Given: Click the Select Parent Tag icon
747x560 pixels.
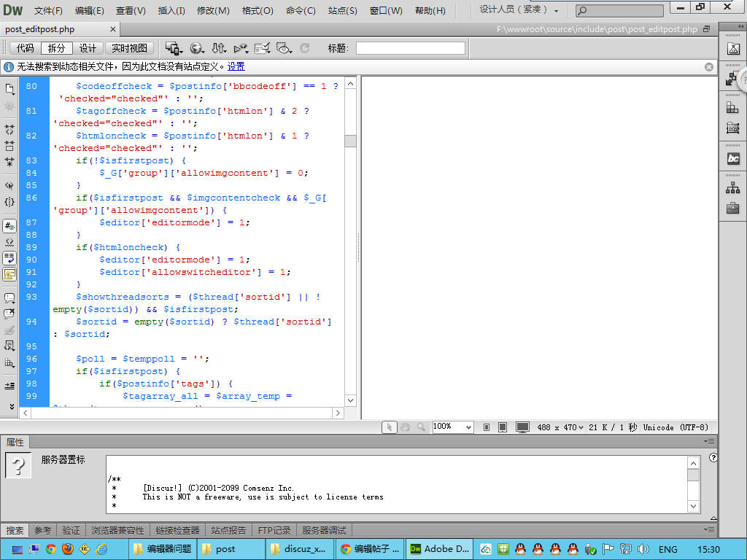Looking at the screenshot, I should point(9,186).
